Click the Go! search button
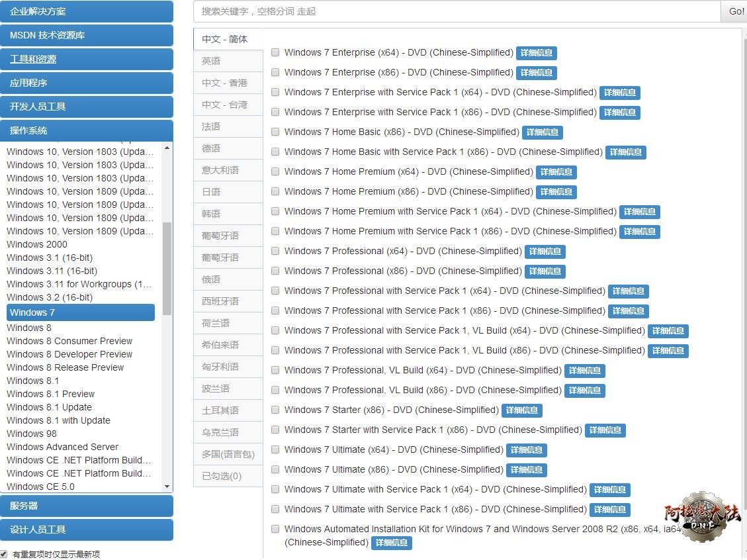The width and height of the screenshot is (747, 560). [x=736, y=11]
